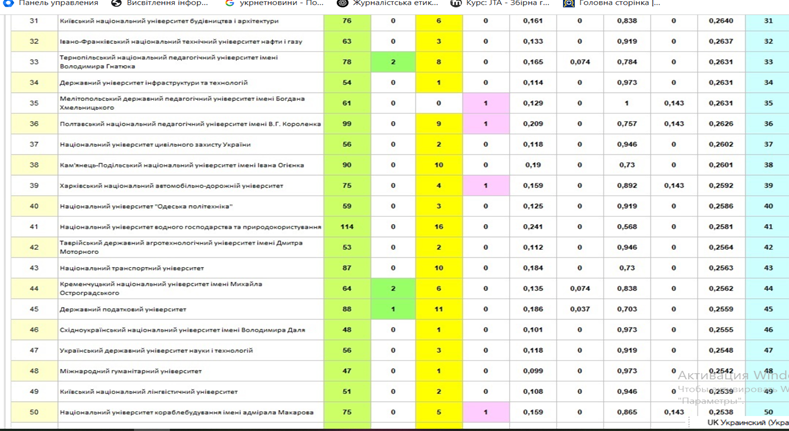Image resolution: width=789 pixels, height=431 pixels.
Task: Click pink cell 1 in кораблебудування row
Action: 486,412
